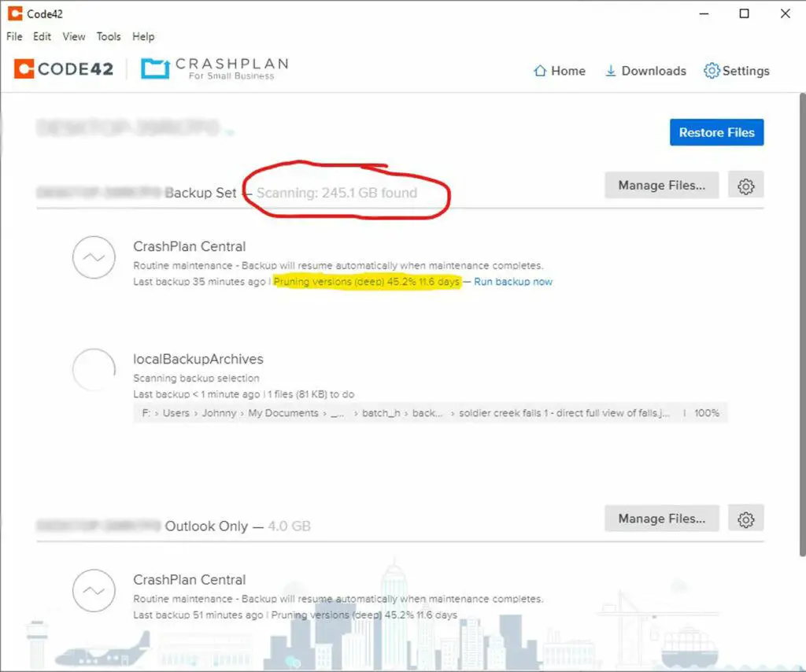
Task: Click the Run backup now link
Action: (x=513, y=282)
